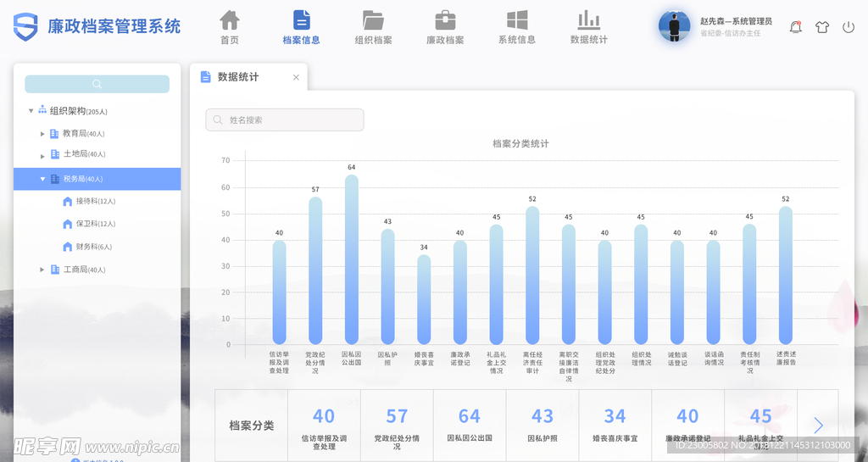Open the 组织档案 folder icon
Viewport: 868px width, 462px height.
[373, 19]
